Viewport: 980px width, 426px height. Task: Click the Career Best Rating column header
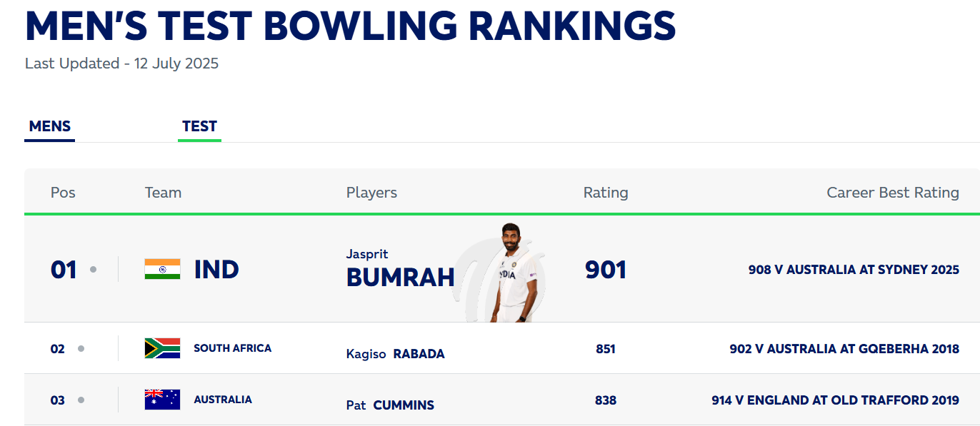[x=893, y=193]
